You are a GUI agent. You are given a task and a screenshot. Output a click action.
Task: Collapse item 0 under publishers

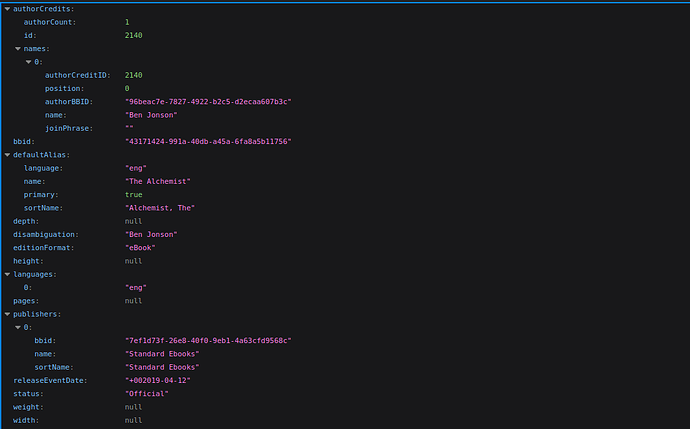(x=17, y=327)
